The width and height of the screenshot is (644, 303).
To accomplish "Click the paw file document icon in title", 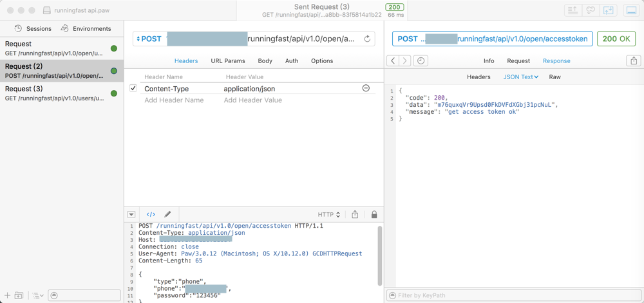I will pos(47,10).
